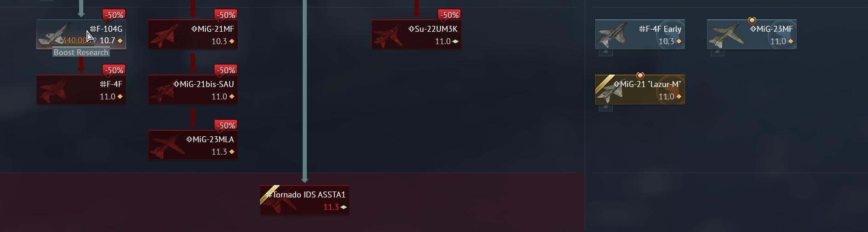Image resolution: width=868 pixels, height=232 pixels.
Task: Select the premium F-4F Early aircraft
Action: click(640, 35)
